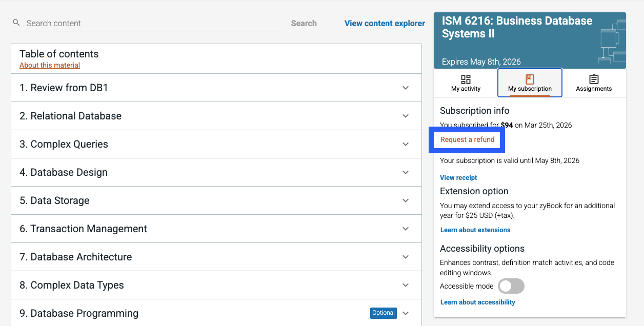Screen dimensions: 644x326
Task: Expand the Complex Queries chapter chevron
Action: [406, 144]
